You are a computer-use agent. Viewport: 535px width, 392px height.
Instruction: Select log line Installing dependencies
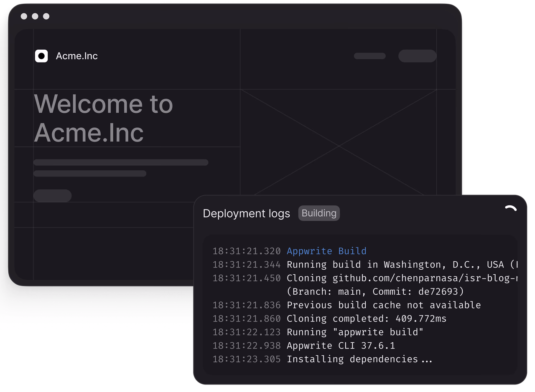[359, 359]
